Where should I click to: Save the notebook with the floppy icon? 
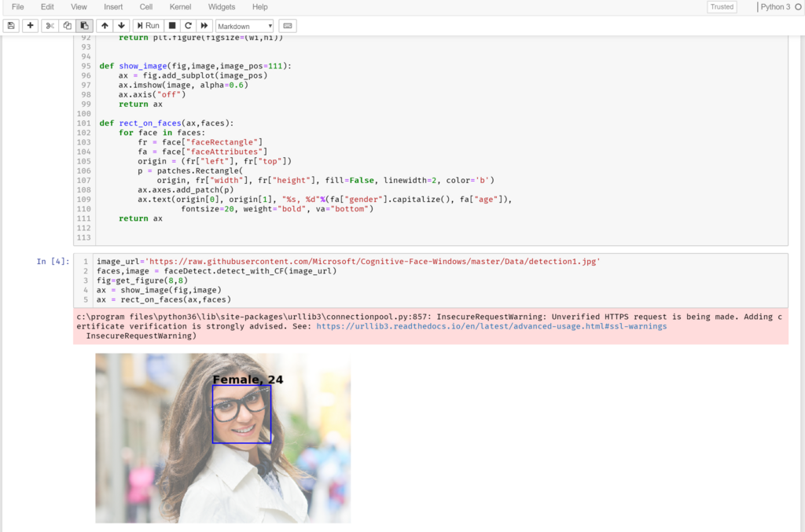pyautogui.click(x=11, y=26)
